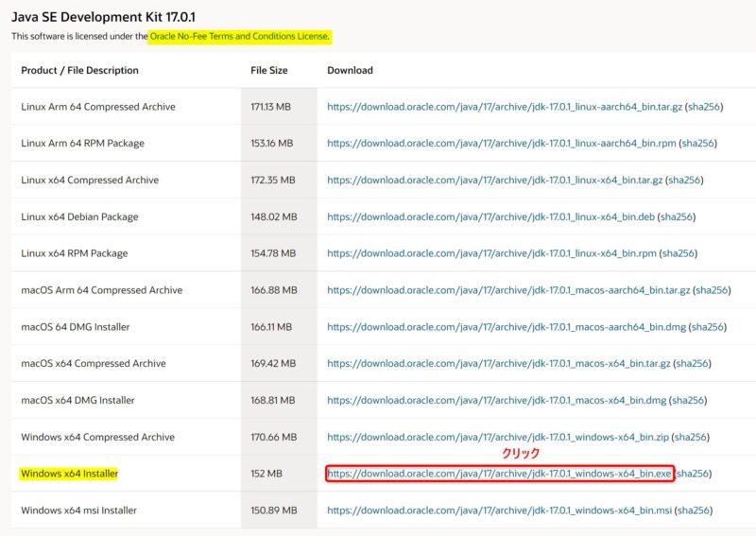Screen dimensions: 756x536
Task: Open sha256 for Linux x64 Debian Package
Action: 677,216
